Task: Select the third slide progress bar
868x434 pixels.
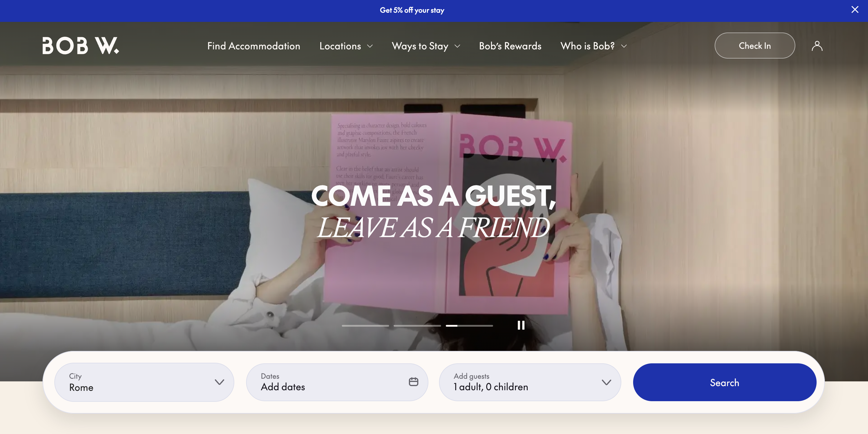Action: [469, 326]
